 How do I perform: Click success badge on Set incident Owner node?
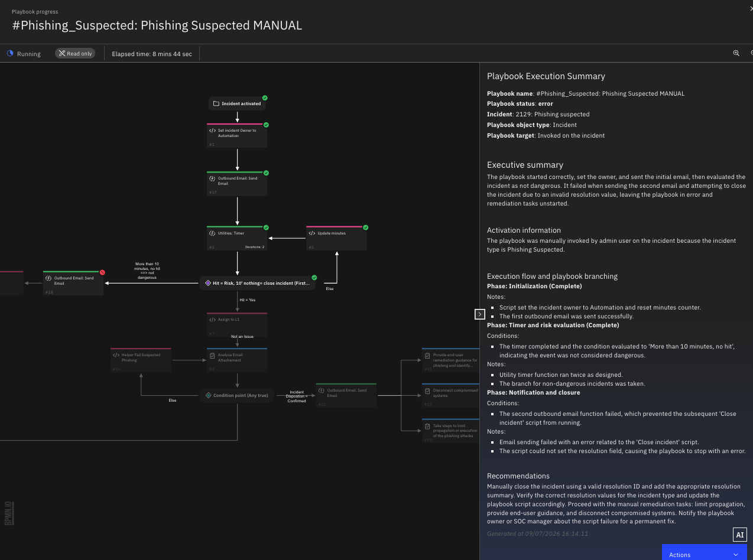[266, 125]
